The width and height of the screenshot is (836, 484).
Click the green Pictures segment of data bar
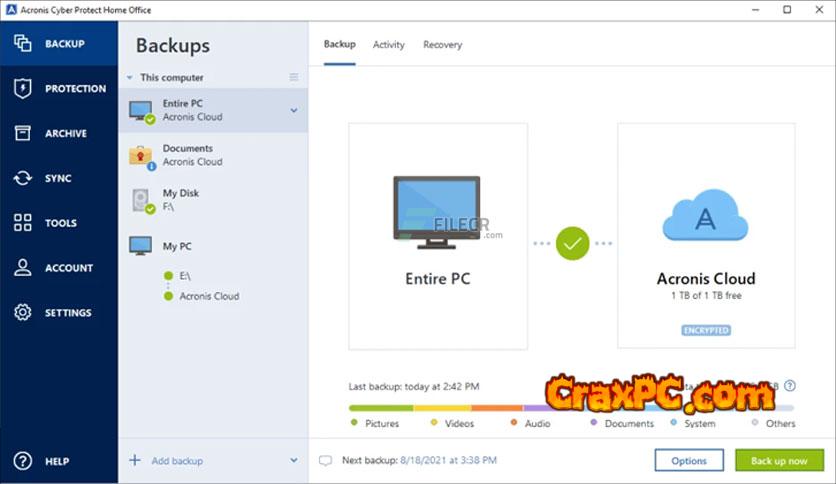[381, 408]
